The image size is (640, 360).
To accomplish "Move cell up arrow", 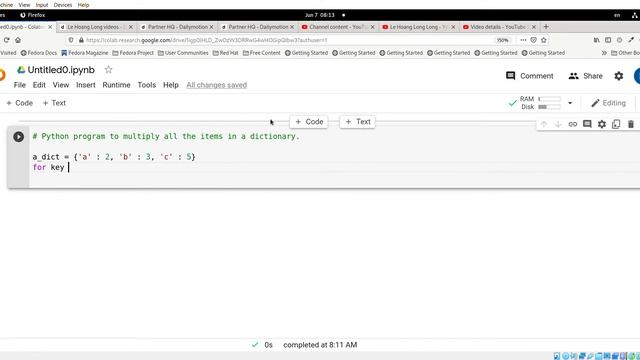I will (543, 124).
